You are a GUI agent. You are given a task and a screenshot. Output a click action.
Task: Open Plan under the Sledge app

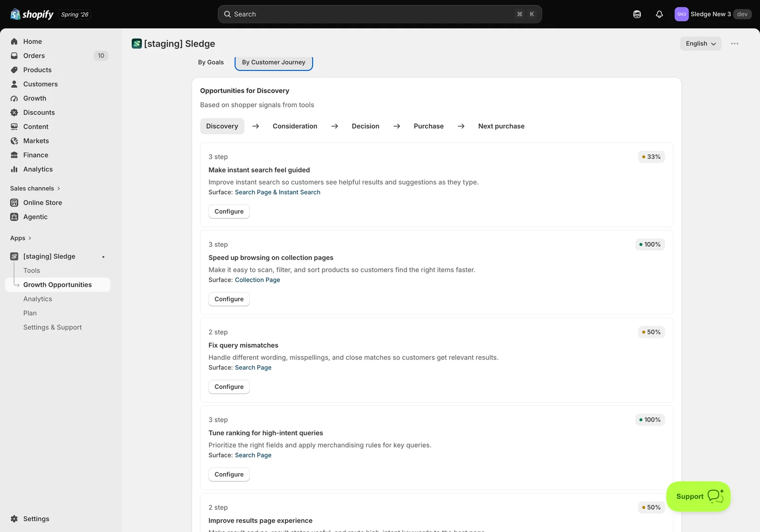point(30,313)
